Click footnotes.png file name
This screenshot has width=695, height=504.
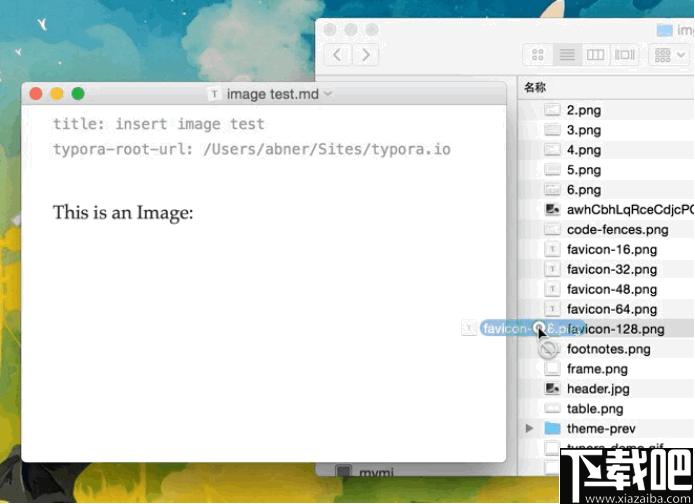[609, 349]
